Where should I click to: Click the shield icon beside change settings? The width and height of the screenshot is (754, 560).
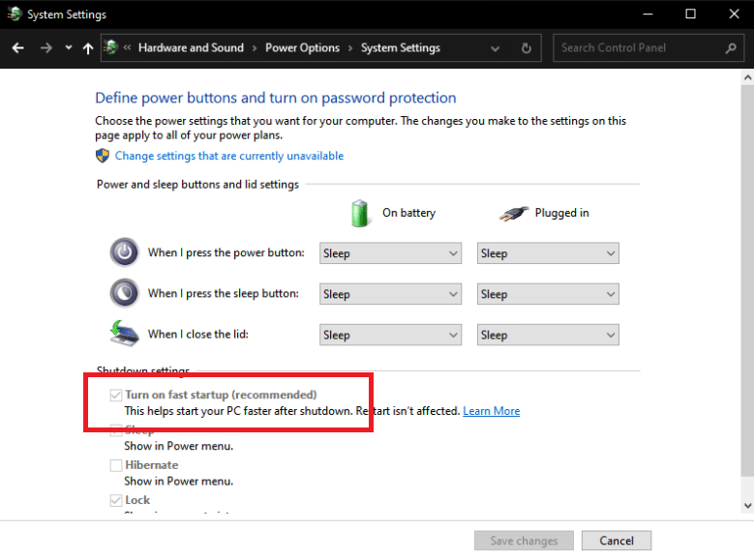click(x=103, y=156)
